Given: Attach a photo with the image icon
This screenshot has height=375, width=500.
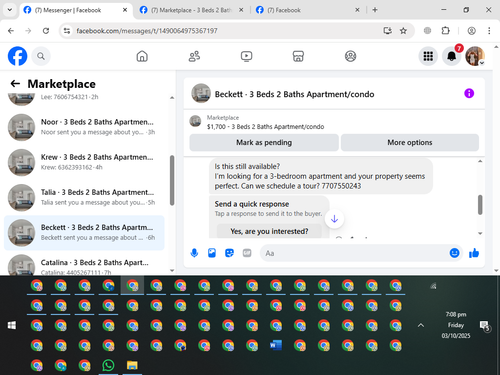Looking at the screenshot, I should click(212, 253).
